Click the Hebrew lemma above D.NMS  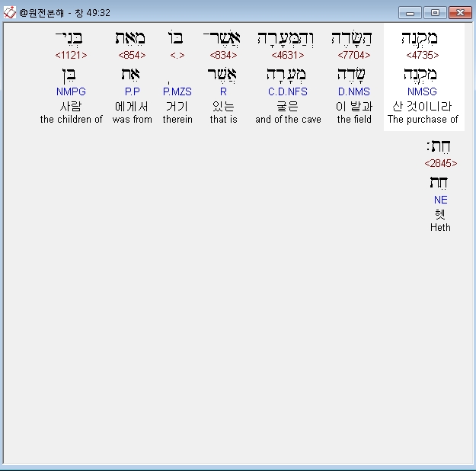pos(352,75)
